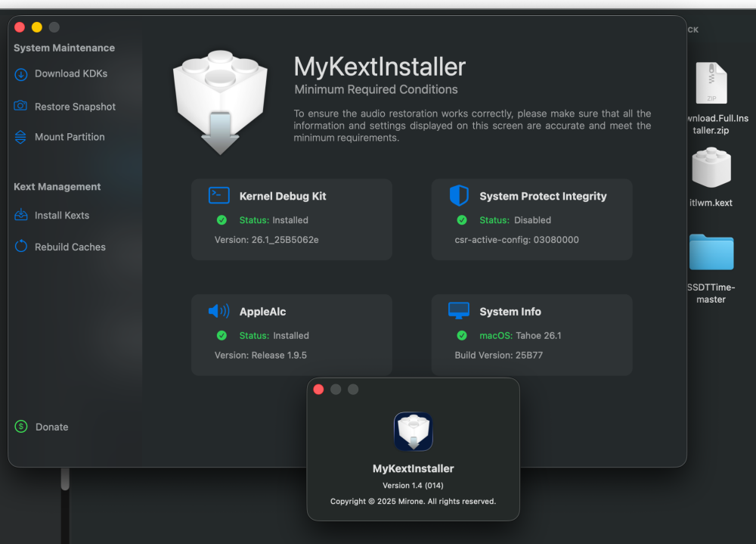The image size is (756, 544).
Task: Click the large MyKextInstaller brick logo
Action: pos(220,102)
